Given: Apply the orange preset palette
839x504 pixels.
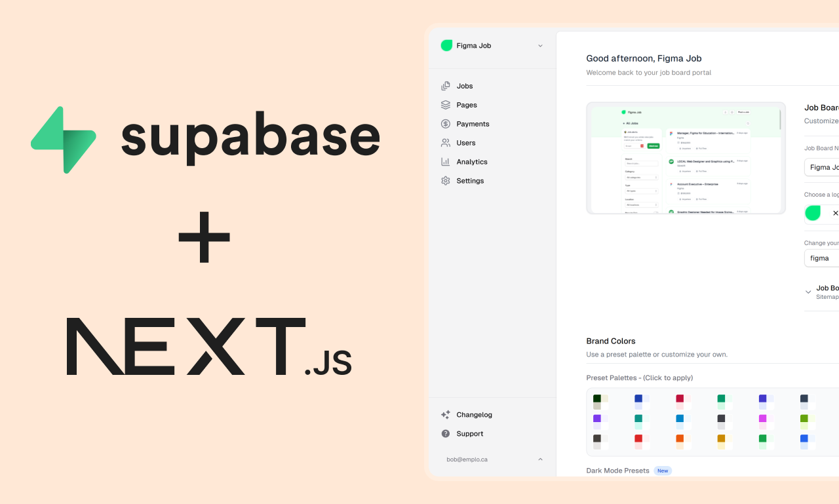Looking at the screenshot, I should [683, 442].
